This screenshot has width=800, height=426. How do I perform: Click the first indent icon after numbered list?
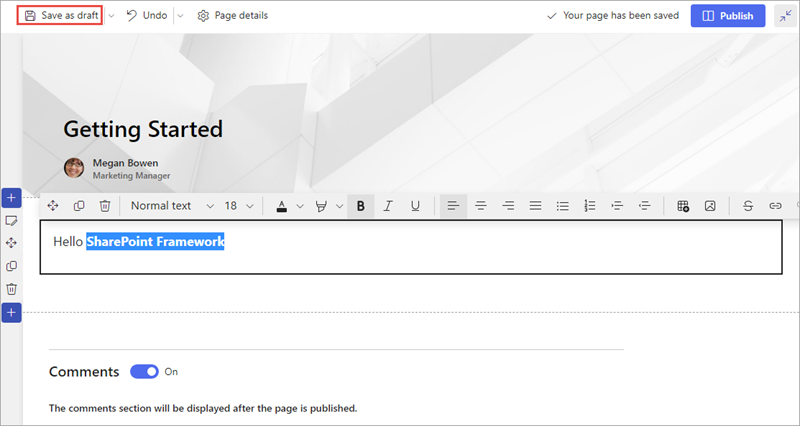point(617,206)
